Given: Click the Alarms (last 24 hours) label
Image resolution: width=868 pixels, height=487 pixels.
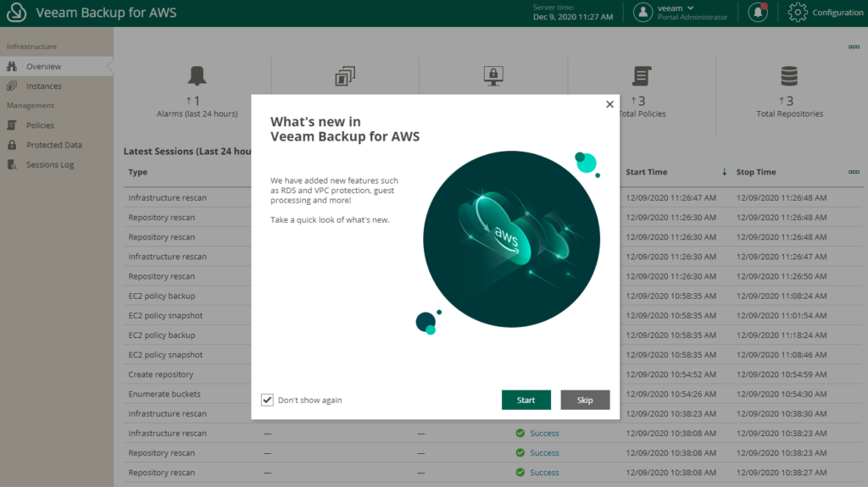Looking at the screenshot, I should point(197,114).
